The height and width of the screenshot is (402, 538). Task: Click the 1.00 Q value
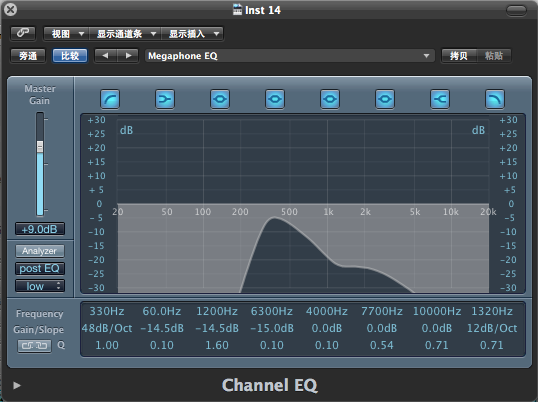click(x=107, y=345)
